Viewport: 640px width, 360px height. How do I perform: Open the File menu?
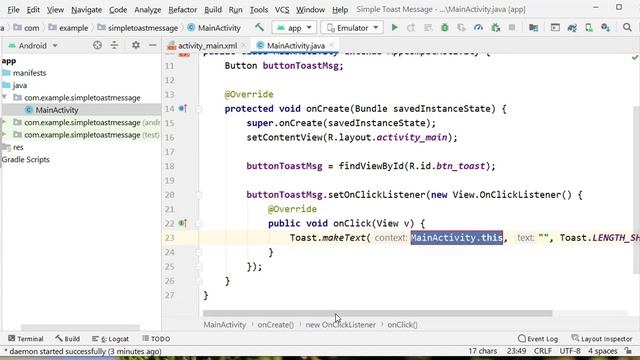(13, 9)
